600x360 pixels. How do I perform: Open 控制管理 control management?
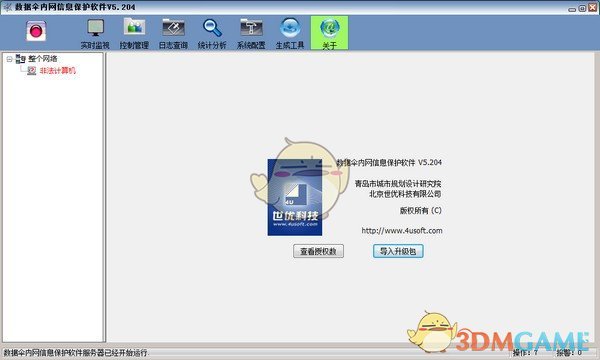click(134, 34)
